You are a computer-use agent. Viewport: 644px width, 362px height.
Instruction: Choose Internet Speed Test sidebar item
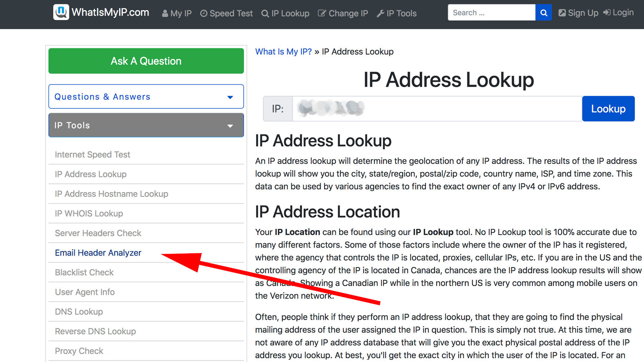(92, 155)
